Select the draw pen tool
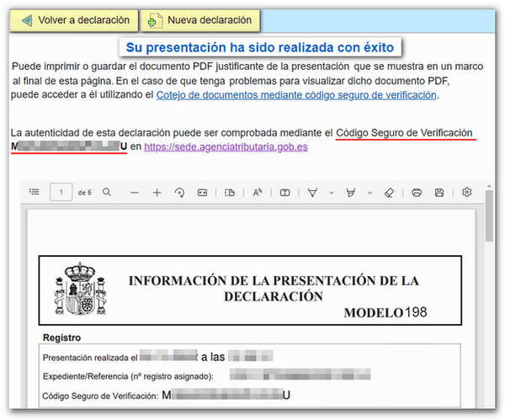The image size is (505, 420). pos(312,193)
